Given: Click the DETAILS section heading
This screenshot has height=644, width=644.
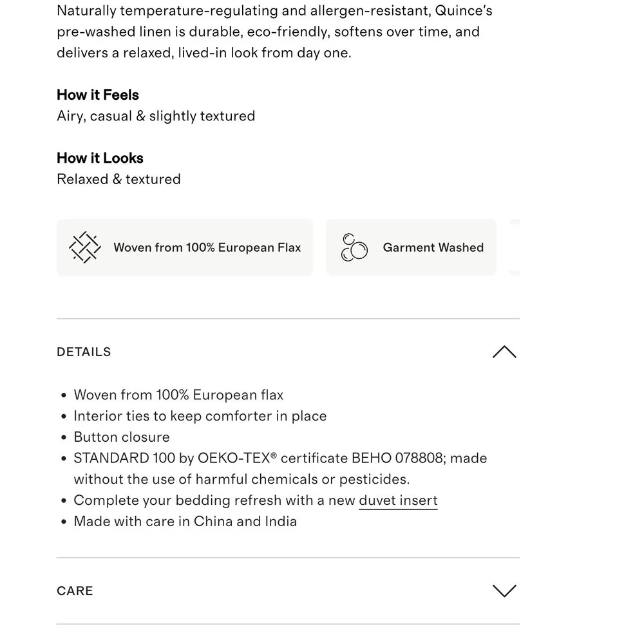Looking at the screenshot, I should point(84,352).
